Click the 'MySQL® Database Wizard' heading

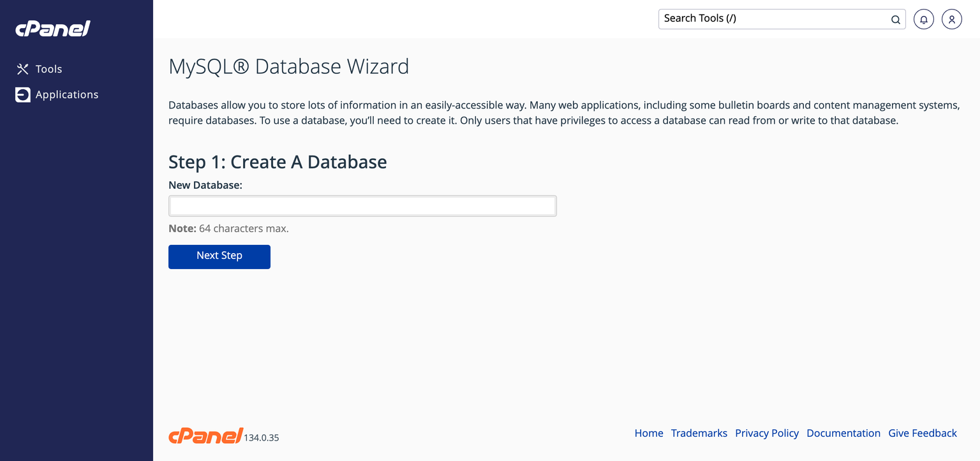[289, 67]
